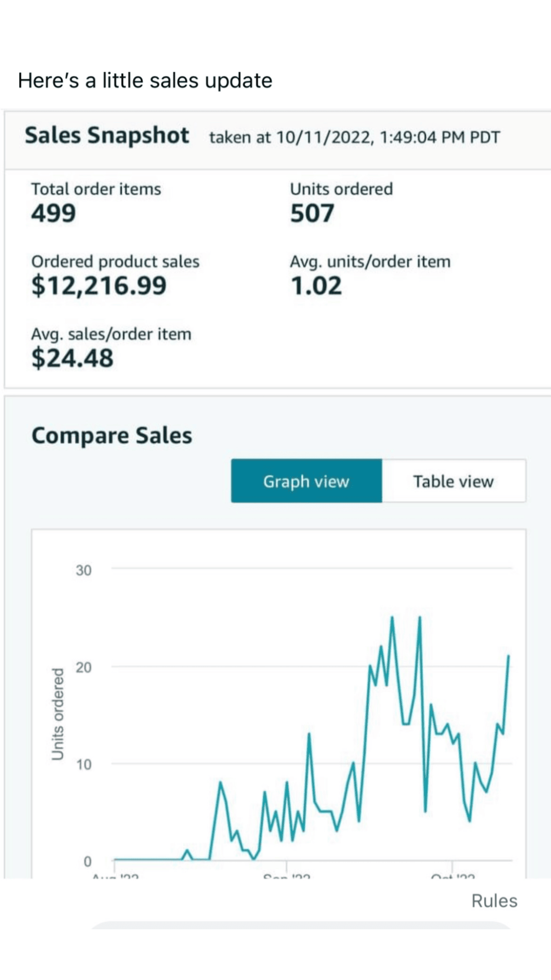Open the Rules link
551x980 pixels.
tap(494, 901)
